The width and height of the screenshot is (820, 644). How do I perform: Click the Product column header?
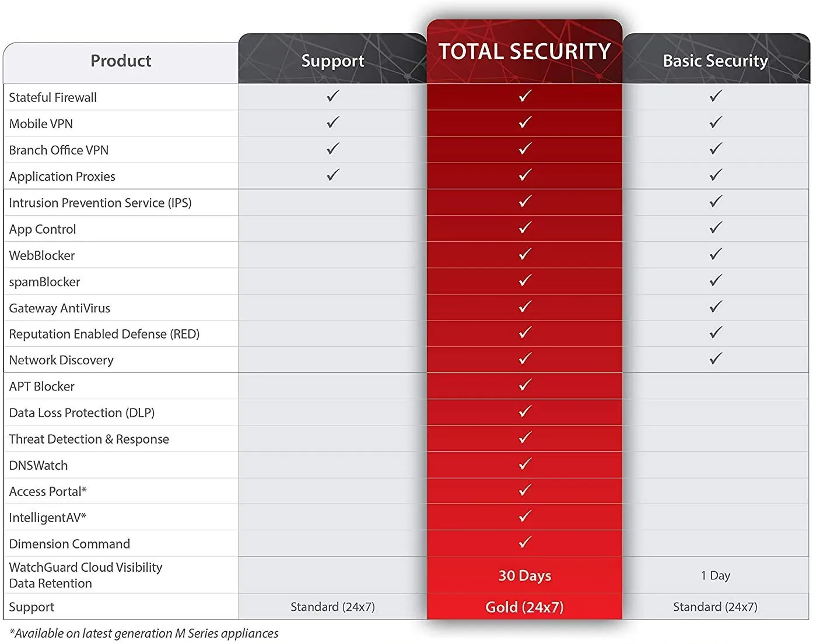(121, 61)
